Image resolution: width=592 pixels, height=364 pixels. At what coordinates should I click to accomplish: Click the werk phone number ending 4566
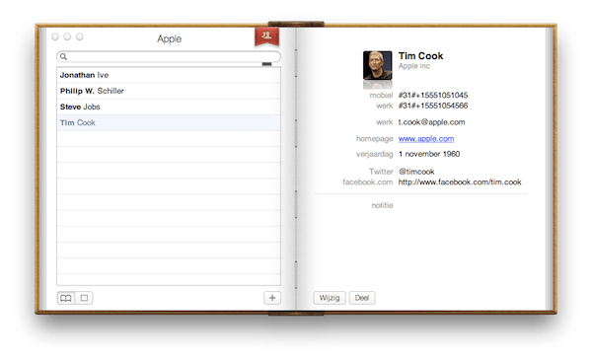click(x=433, y=106)
